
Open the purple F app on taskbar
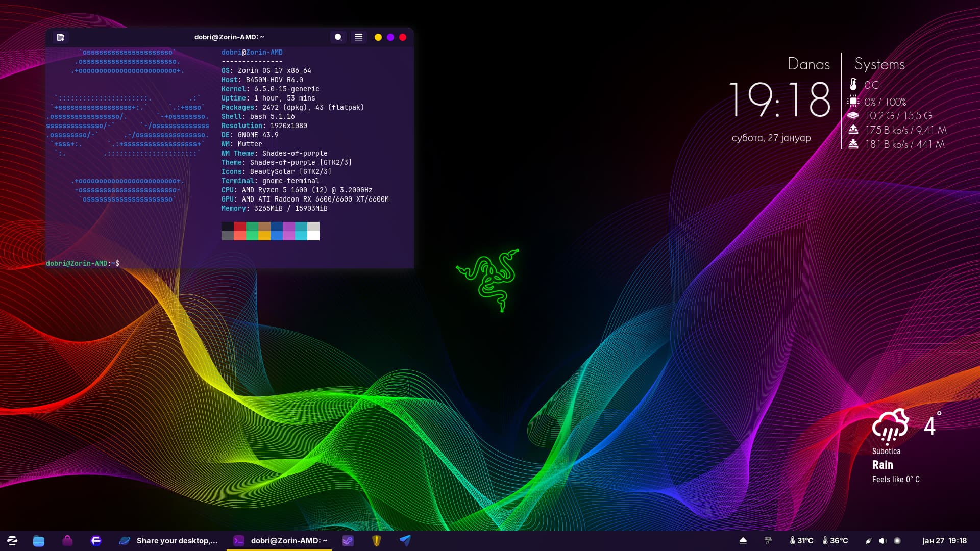(x=96, y=541)
